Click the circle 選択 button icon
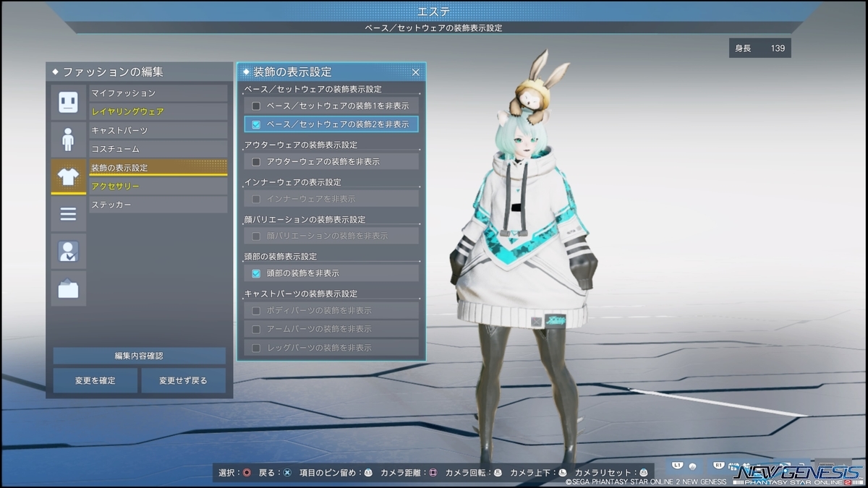Image resolution: width=868 pixels, height=488 pixels. [x=247, y=472]
